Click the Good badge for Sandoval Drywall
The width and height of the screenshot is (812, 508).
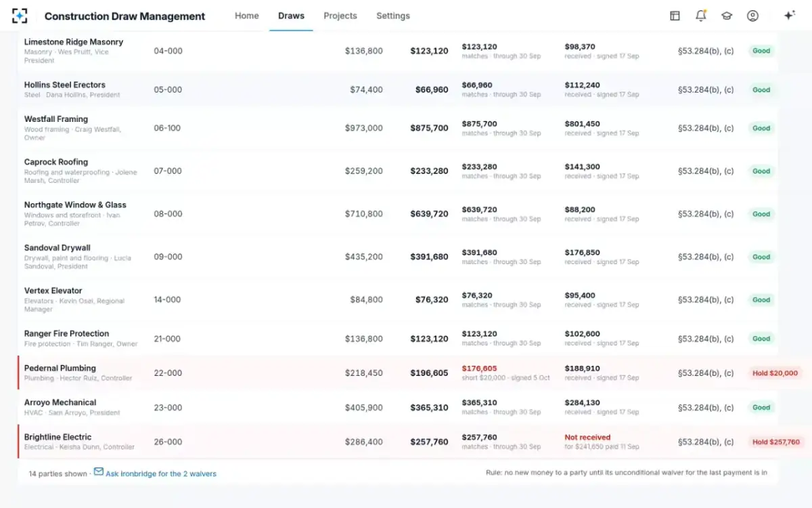(761, 257)
